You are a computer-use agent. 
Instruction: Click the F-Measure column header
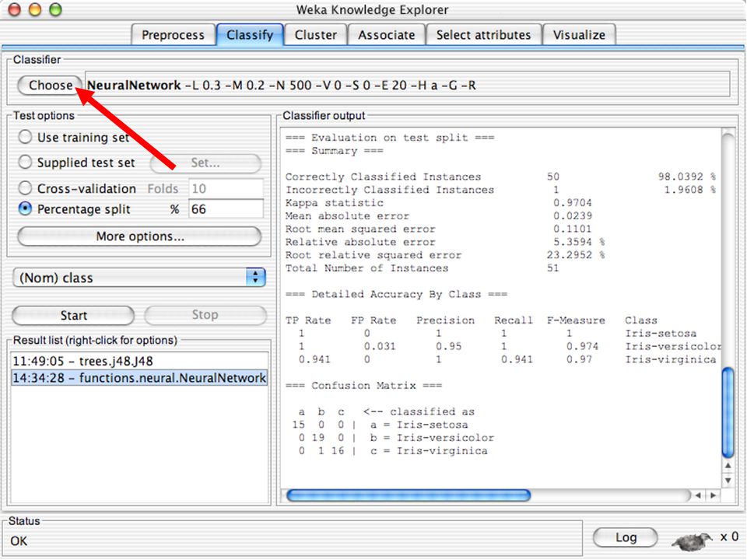click(x=576, y=320)
